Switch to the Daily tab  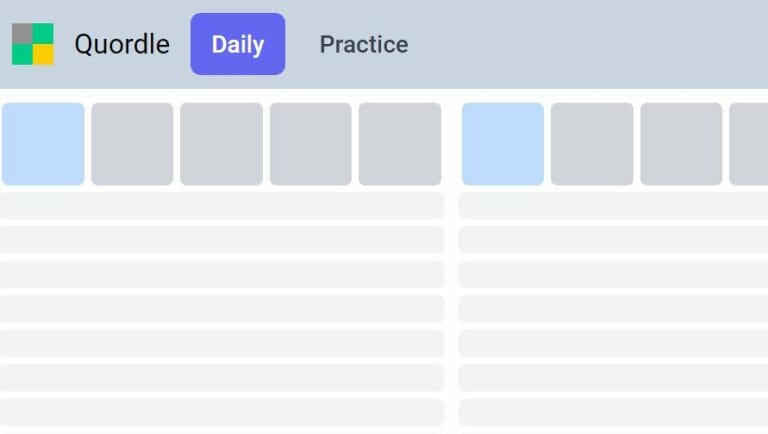coord(238,44)
